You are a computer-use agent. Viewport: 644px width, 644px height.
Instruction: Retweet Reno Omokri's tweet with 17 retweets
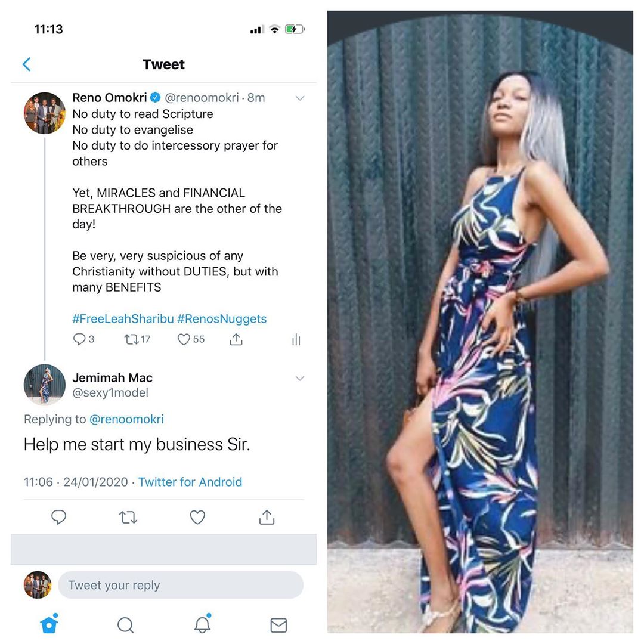131,340
